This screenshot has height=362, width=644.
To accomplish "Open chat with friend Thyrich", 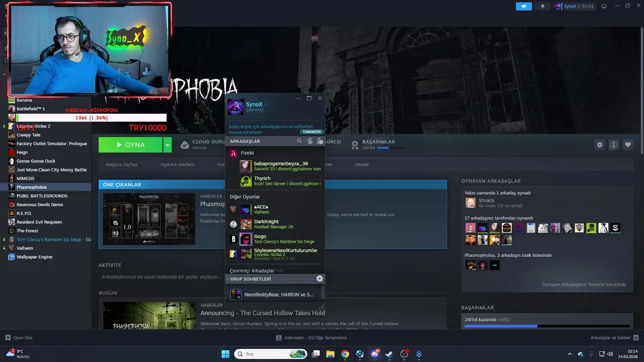I will (280, 181).
